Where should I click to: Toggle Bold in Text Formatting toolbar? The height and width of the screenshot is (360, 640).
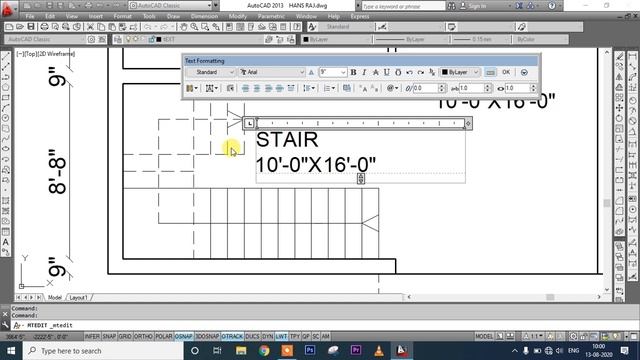coord(353,72)
